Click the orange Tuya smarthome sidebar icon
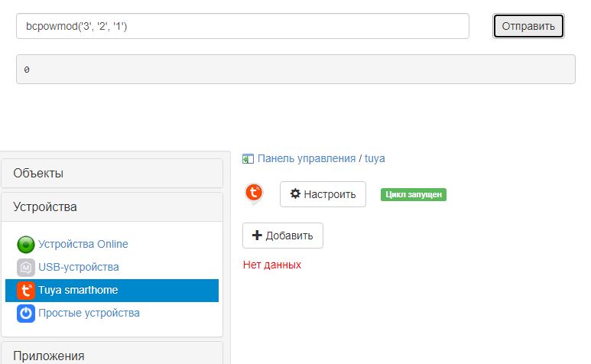 [x=26, y=291]
